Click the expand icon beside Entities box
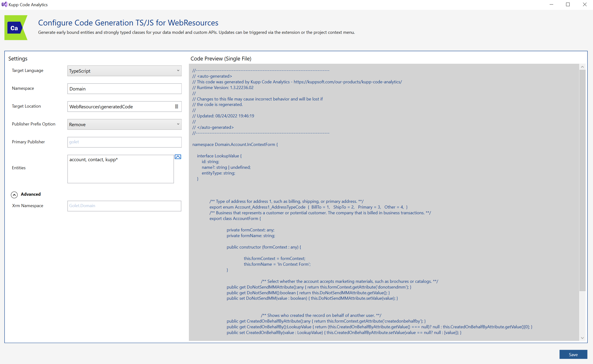 (178, 157)
